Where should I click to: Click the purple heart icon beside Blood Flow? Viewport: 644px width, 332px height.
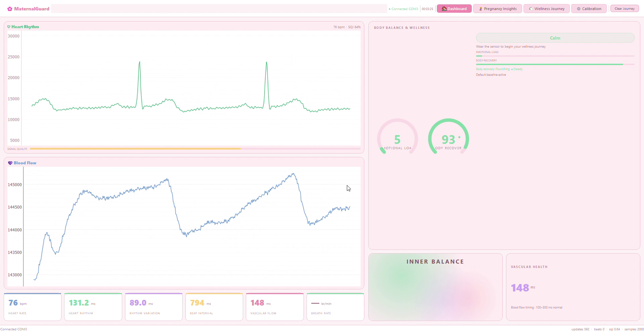pyautogui.click(x=10, y=163)
